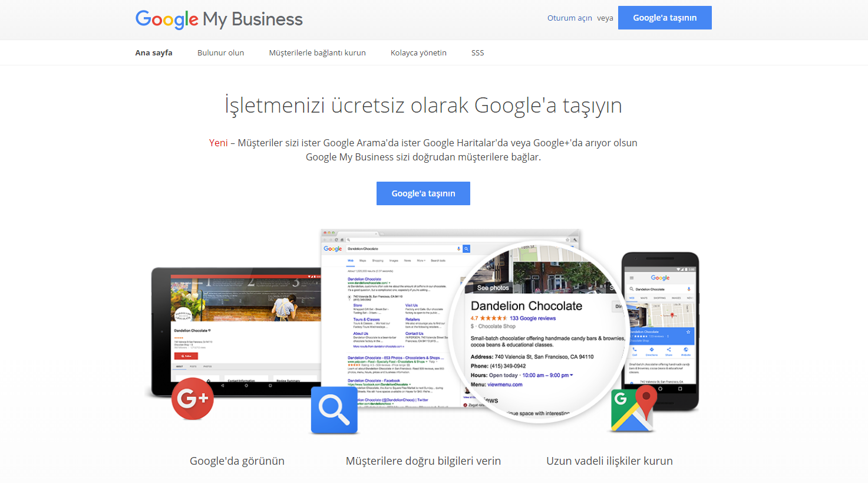Click the red Google+ icon
This screenshot has height=483, width=868.
coord(193,399)
